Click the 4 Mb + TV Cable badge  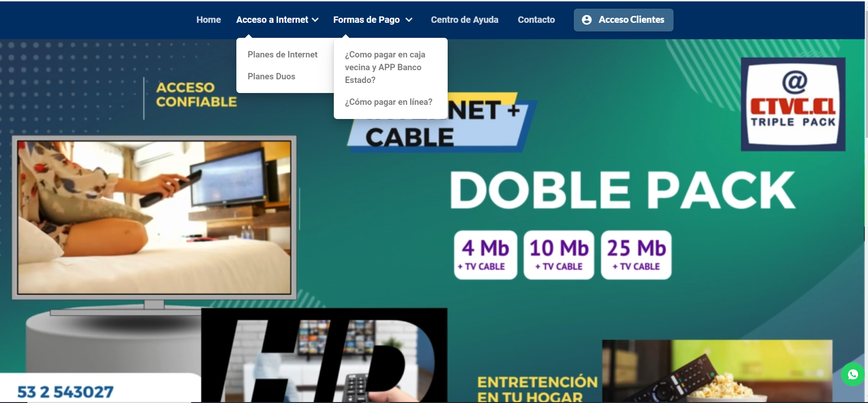point(485,255)
